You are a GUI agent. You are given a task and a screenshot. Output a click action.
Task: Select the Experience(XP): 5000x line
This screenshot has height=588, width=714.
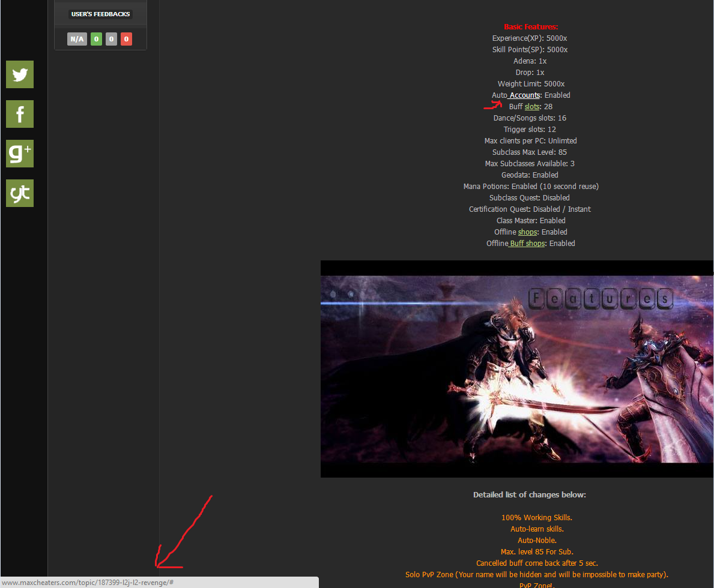click(530, 38)
